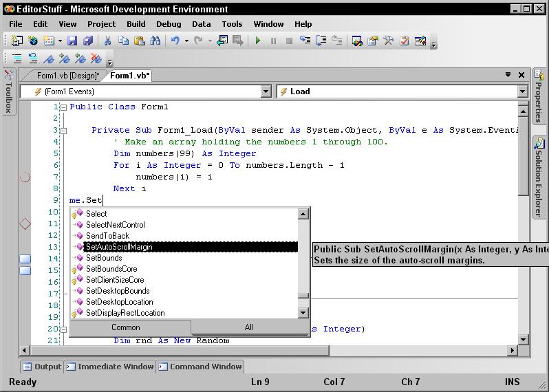Click the last standard toolbar window icon

420,41
